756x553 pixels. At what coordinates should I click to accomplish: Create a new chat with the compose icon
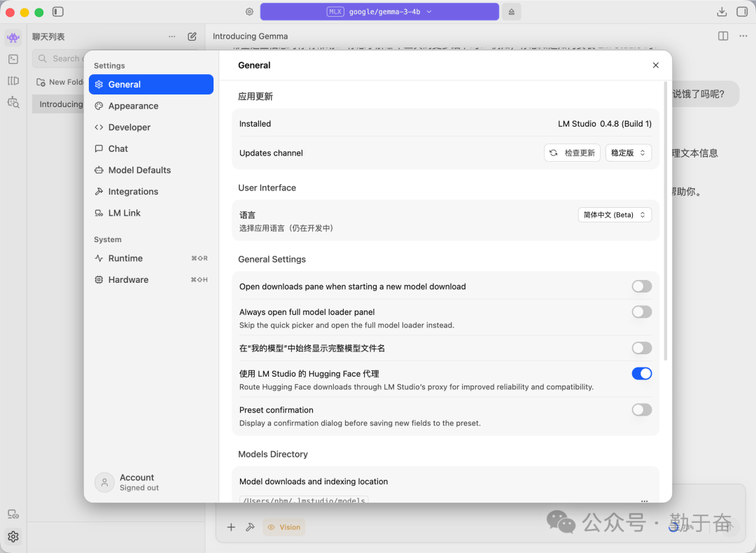click(192, 36)
